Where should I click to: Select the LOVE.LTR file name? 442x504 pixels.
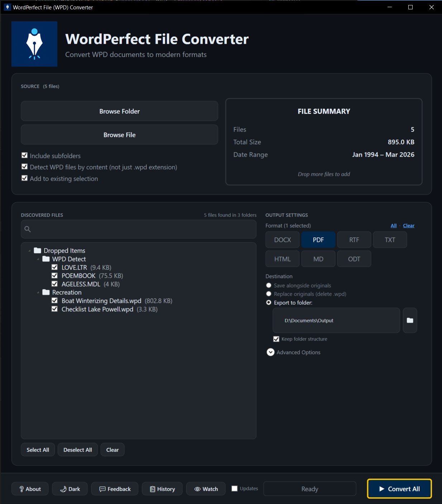(x=74, y=267)
